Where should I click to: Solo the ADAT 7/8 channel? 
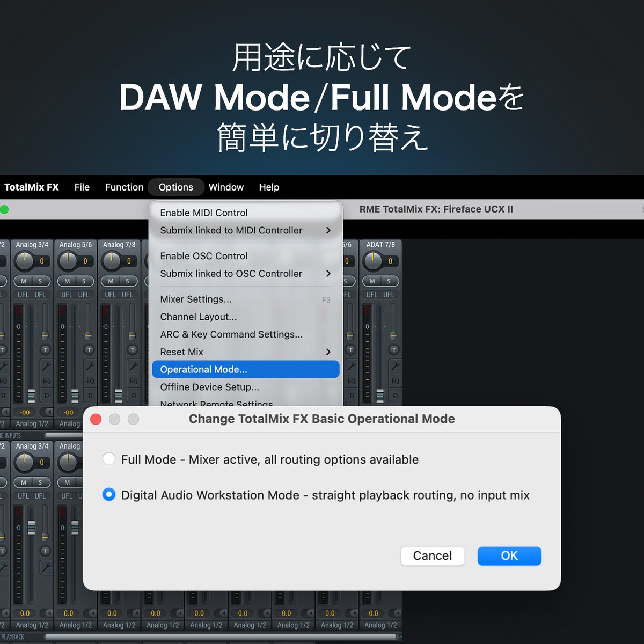[x=389, y=281]
